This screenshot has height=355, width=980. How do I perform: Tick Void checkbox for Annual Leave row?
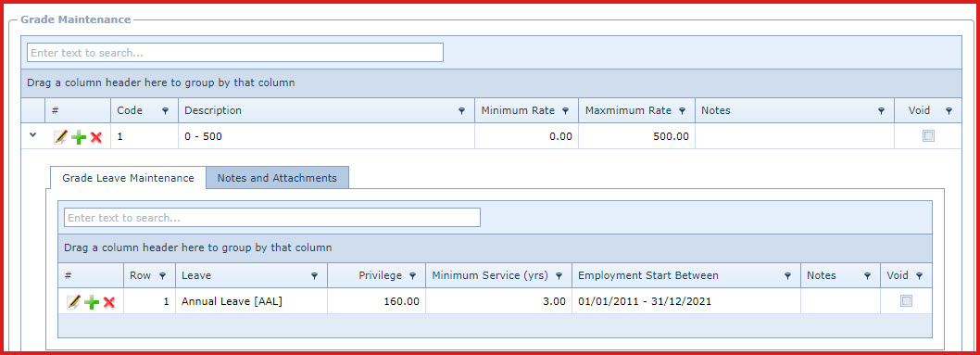click(906, 300)
